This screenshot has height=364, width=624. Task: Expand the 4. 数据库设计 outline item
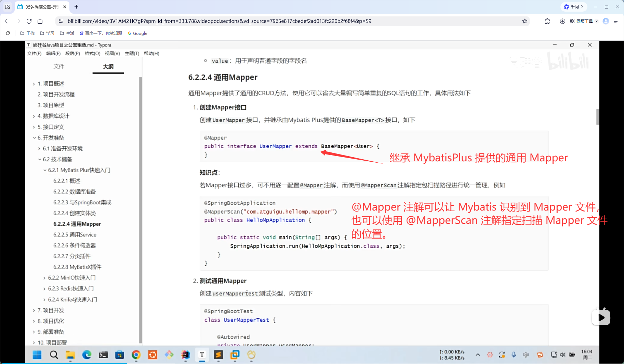pos(34,116)
